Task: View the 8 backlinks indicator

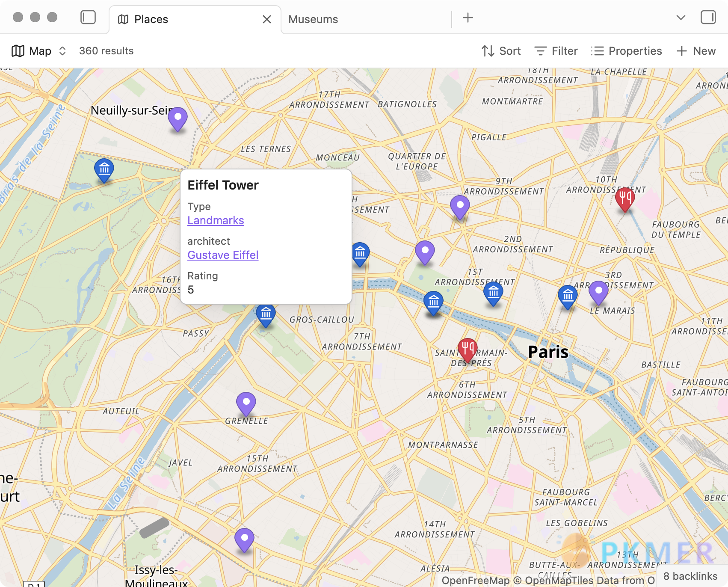Action: click(690, 576)
